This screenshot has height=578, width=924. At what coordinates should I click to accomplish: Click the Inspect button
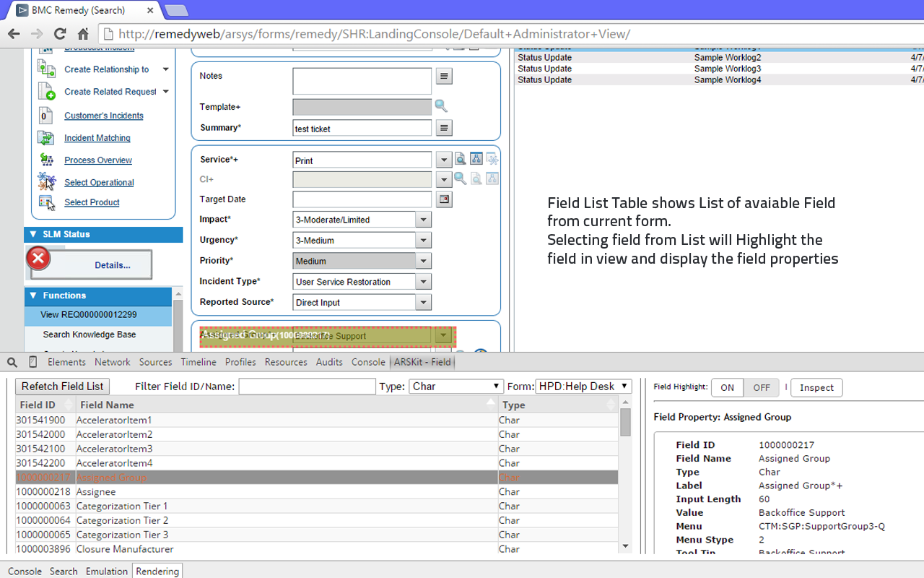[816, 387]
